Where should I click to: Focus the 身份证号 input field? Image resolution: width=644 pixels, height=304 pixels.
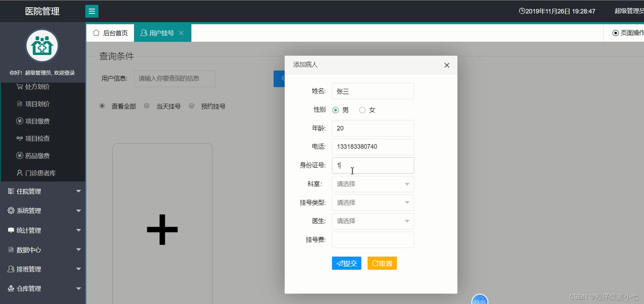pyautogui.click(x=373, y=165)
